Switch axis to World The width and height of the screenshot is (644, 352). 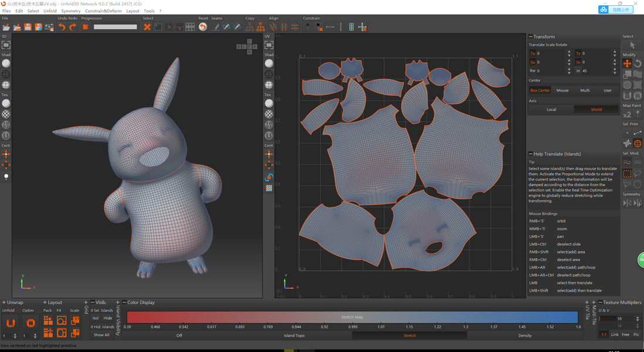click(597, 109)
